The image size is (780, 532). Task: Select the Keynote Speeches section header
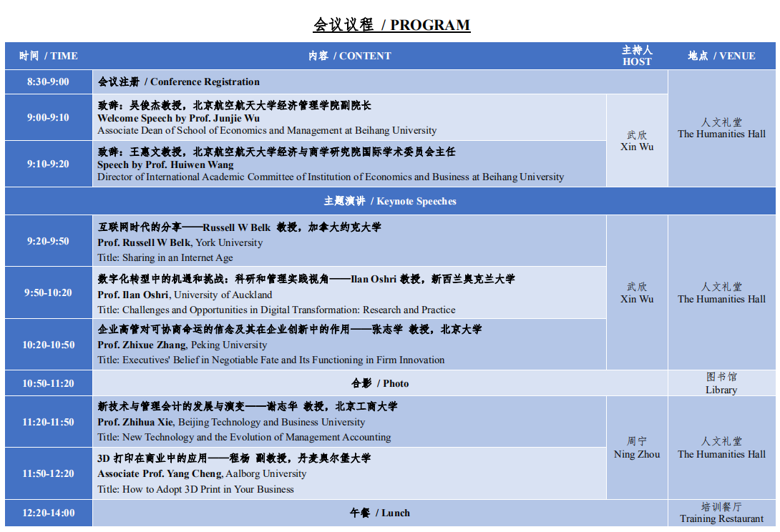pyautogui.click(x=390, y=201)
